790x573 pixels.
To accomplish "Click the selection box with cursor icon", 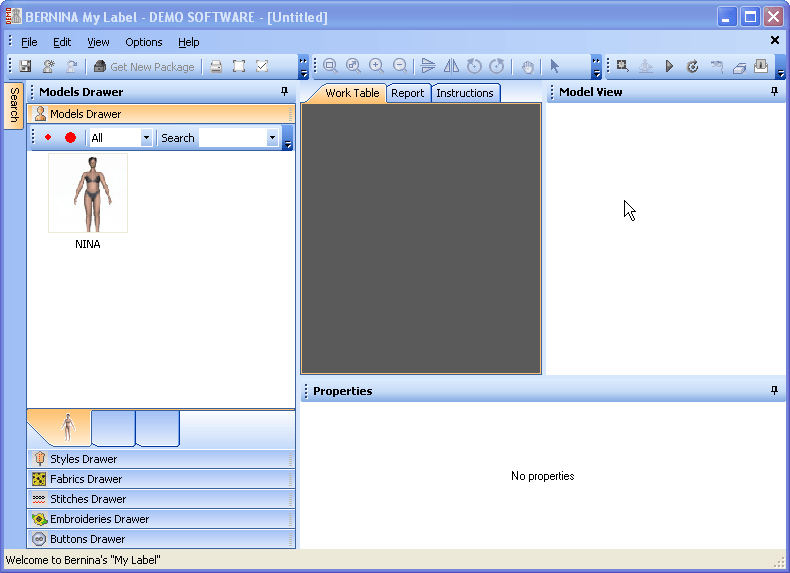I will coord(623,66).
